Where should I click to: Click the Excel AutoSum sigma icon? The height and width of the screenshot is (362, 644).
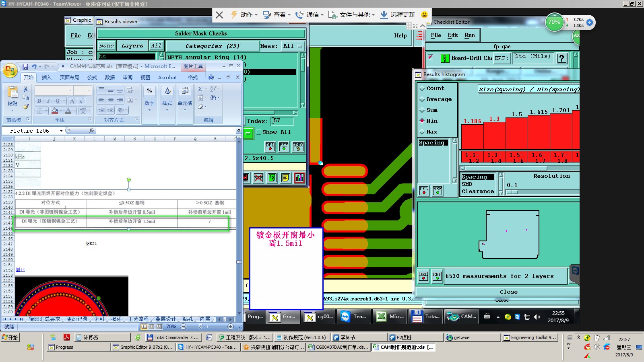(200, 88)
